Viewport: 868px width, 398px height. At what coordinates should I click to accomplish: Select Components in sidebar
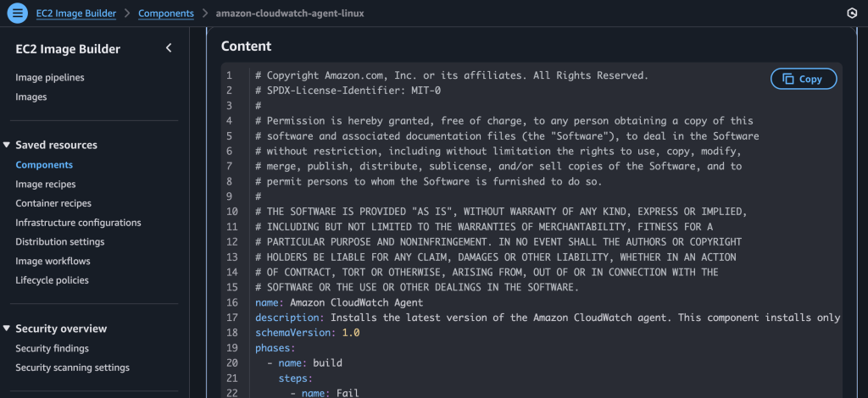[x=44, y=165]
